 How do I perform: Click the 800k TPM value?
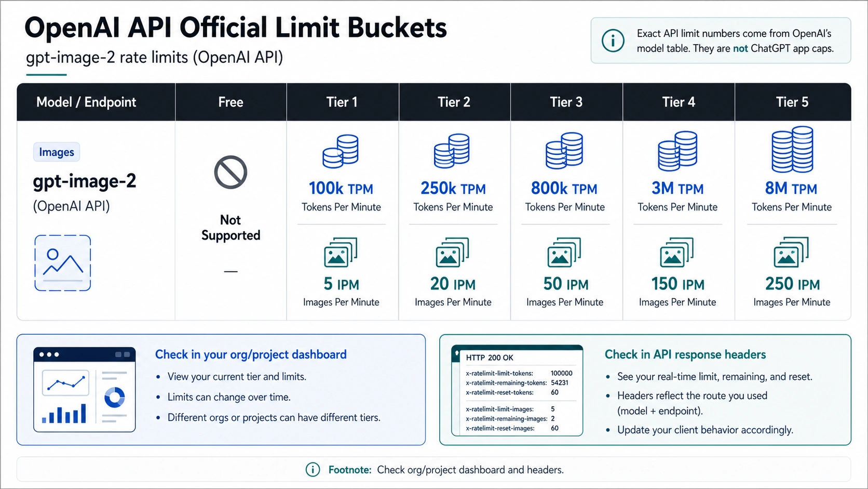[564, 188]
